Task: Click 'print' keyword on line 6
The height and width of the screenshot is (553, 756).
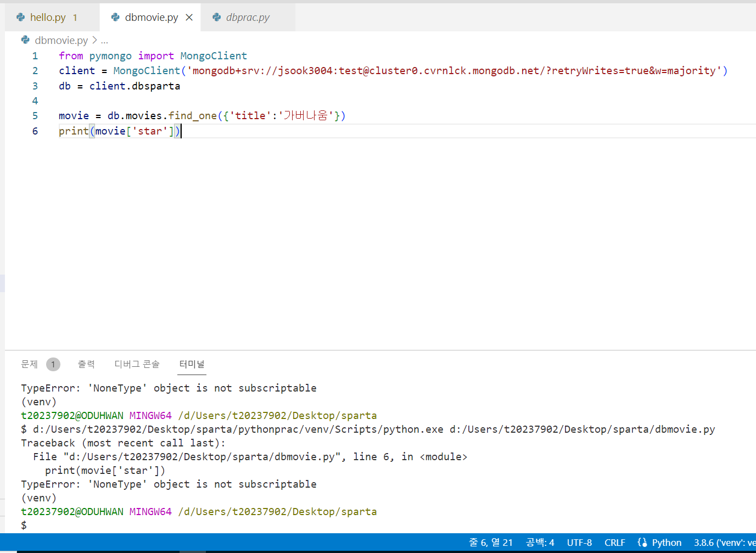Action: (74, 131)
